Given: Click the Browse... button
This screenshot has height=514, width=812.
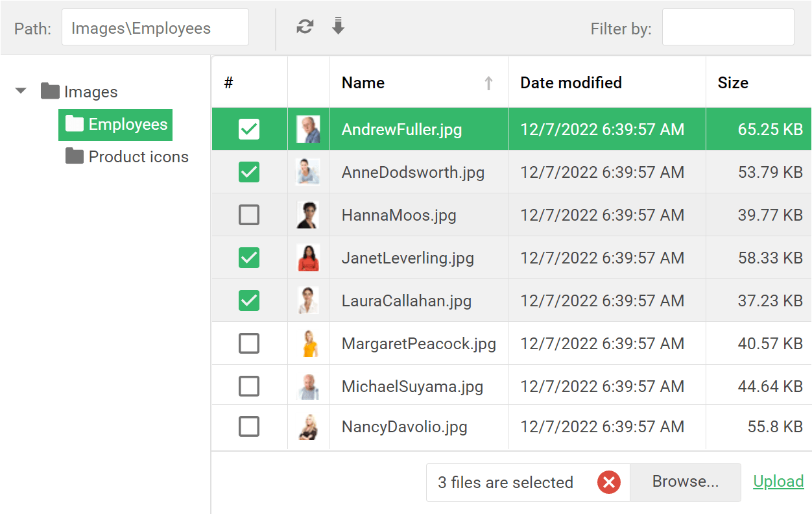Looking at the screenshot, I should 685,482.
